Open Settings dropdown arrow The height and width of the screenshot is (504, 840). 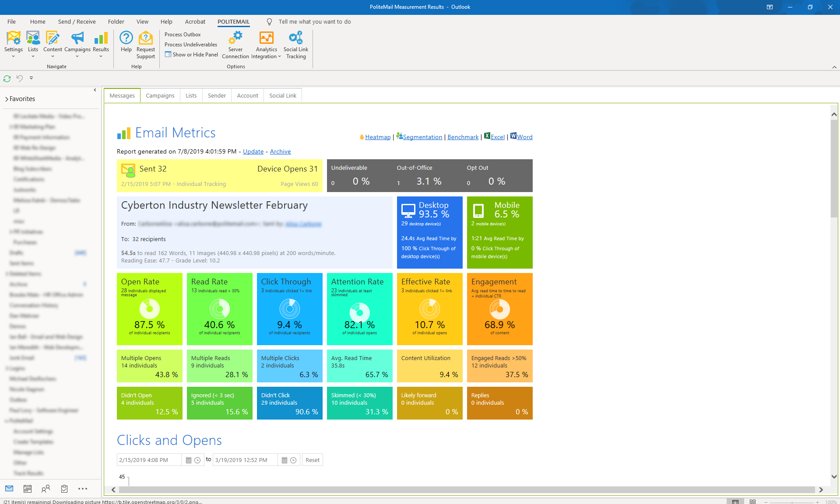tap(14, 56)
